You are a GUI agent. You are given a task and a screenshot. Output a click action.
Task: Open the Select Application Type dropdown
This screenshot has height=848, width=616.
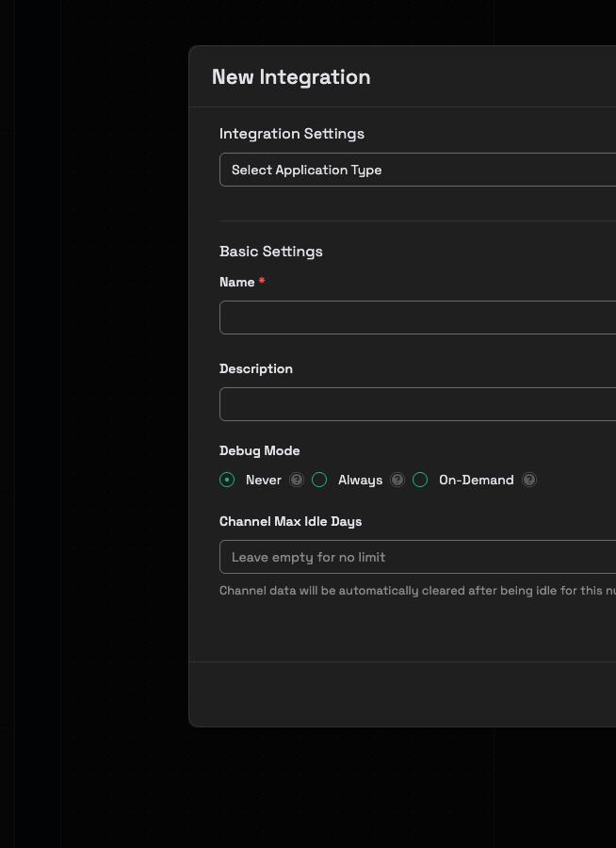tap(417, 170)
